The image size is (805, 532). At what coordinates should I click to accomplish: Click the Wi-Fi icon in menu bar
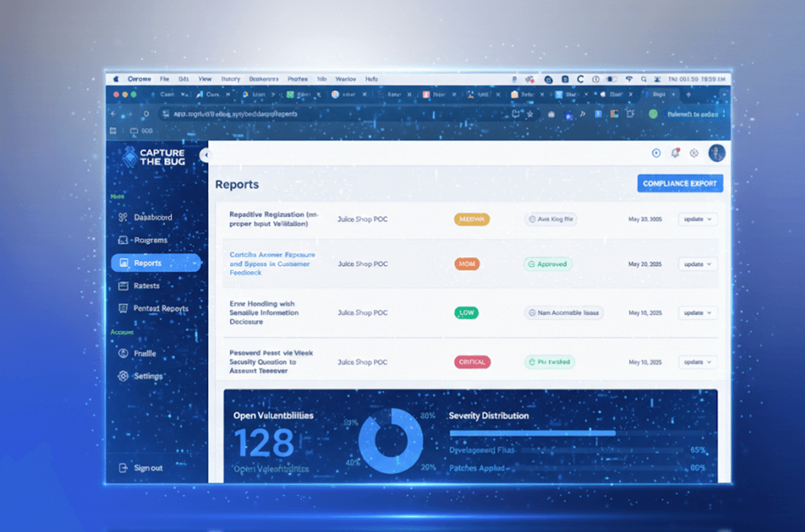pyautogui.click(x=629, y=79)
